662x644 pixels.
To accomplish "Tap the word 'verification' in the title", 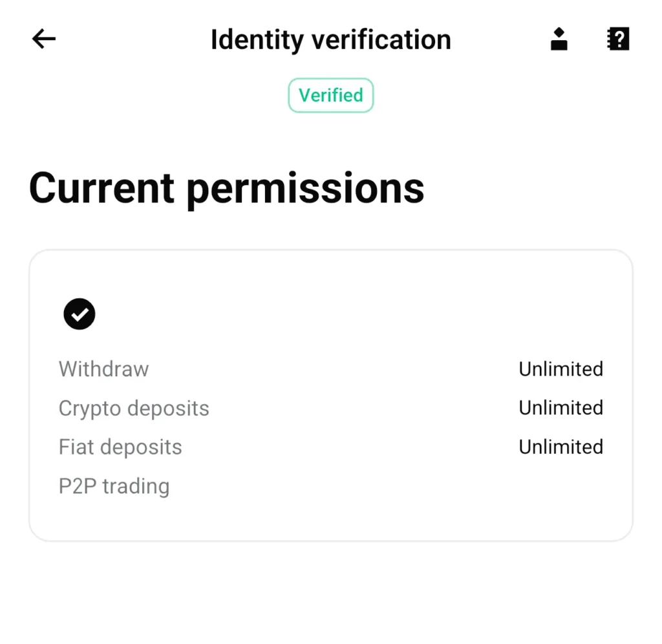I will pos(381,40).
